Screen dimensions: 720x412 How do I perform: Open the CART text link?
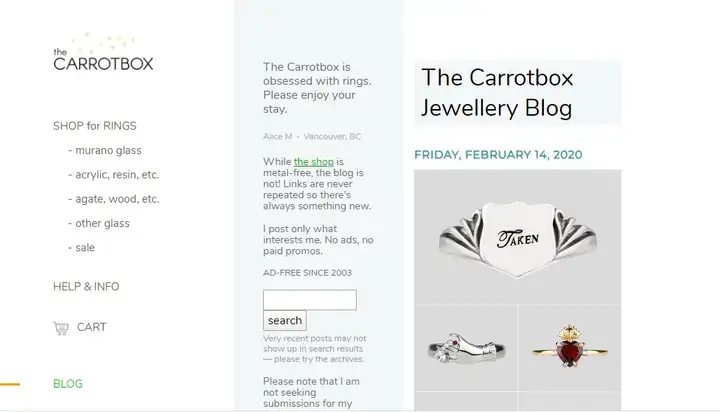click(x=91, y=327)
